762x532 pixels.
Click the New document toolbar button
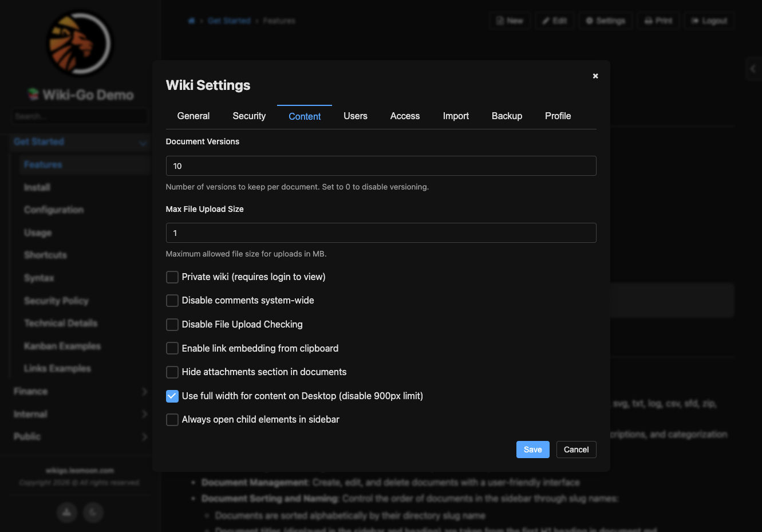point(510,21)
